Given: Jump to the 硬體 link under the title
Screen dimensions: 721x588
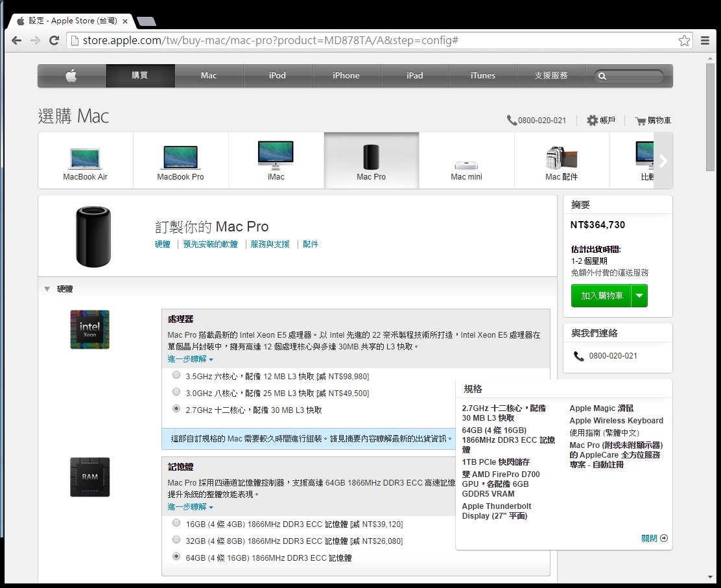Looking at the screenshot, I should (x=162, y=244).
